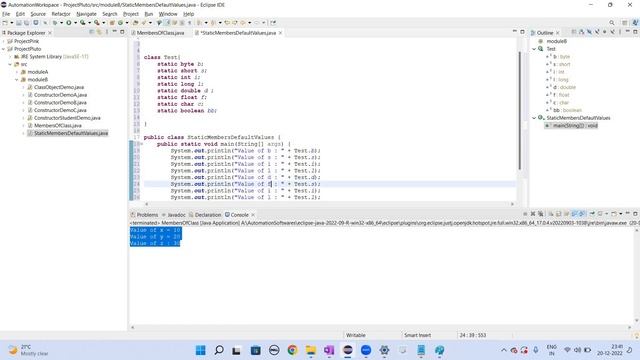Toggle Hide Fields in Outline toolbar

[x=589, y=32]
